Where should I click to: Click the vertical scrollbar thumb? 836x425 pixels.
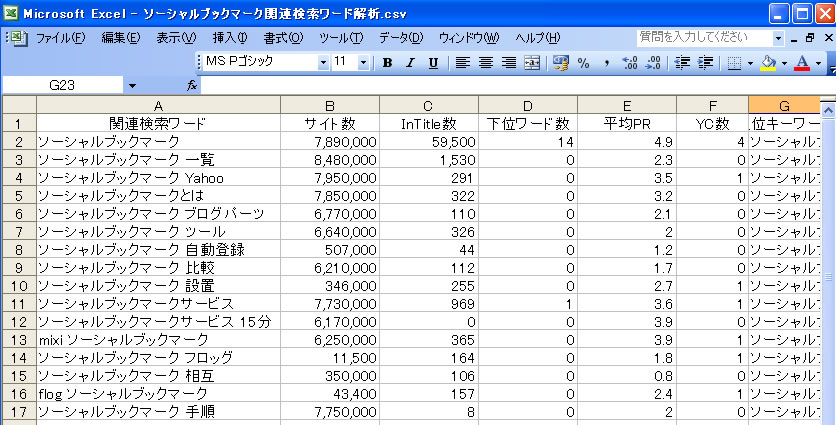[x=828, y=277]
